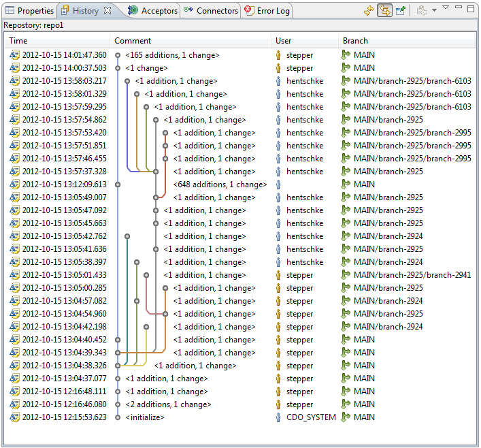This screenshot has width=481, height=448.
Task: Click commit icon for 13:12:09.613 row
Action: click(x=15, y=185)
